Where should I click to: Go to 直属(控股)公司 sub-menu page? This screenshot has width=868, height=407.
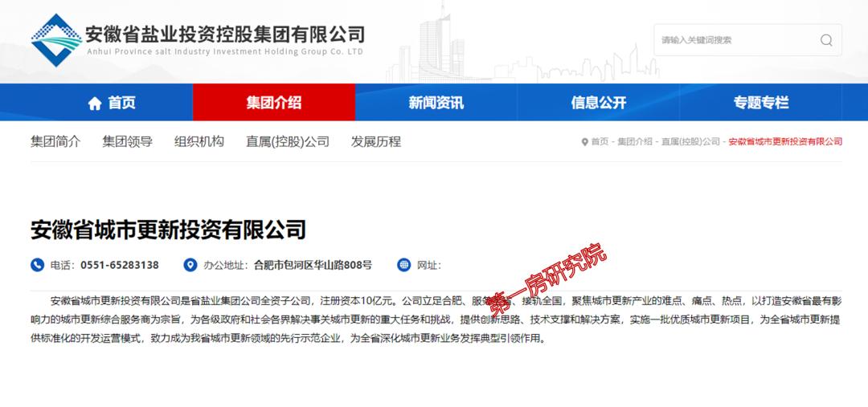(288, 141)
